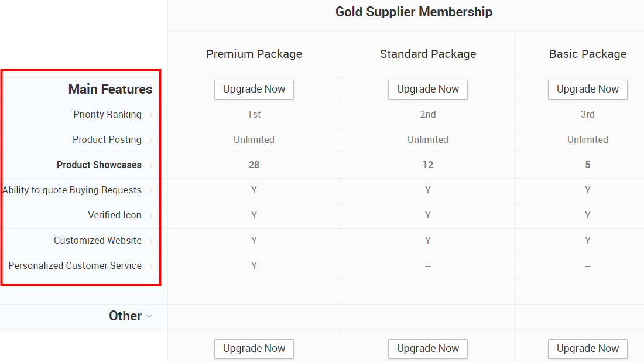The image size is (644, 362).
Task: Expand the Priority Ranking row chevron
Action: click(x=151, y=115)
